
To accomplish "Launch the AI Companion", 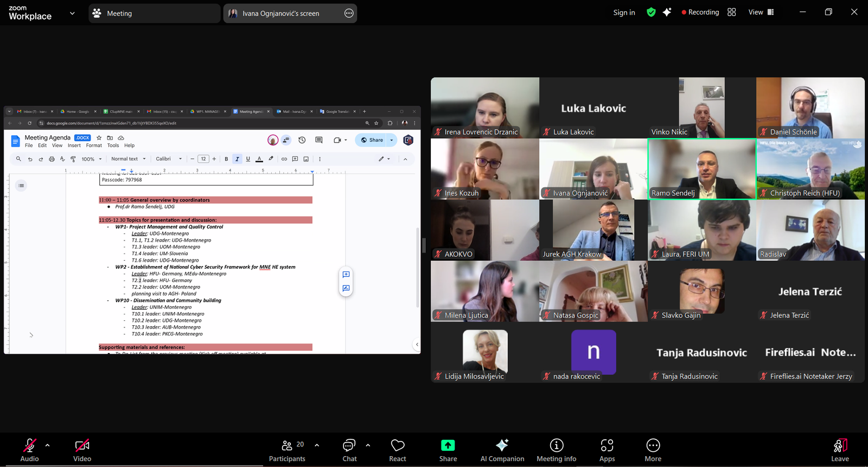I will [x=502, y=450].
